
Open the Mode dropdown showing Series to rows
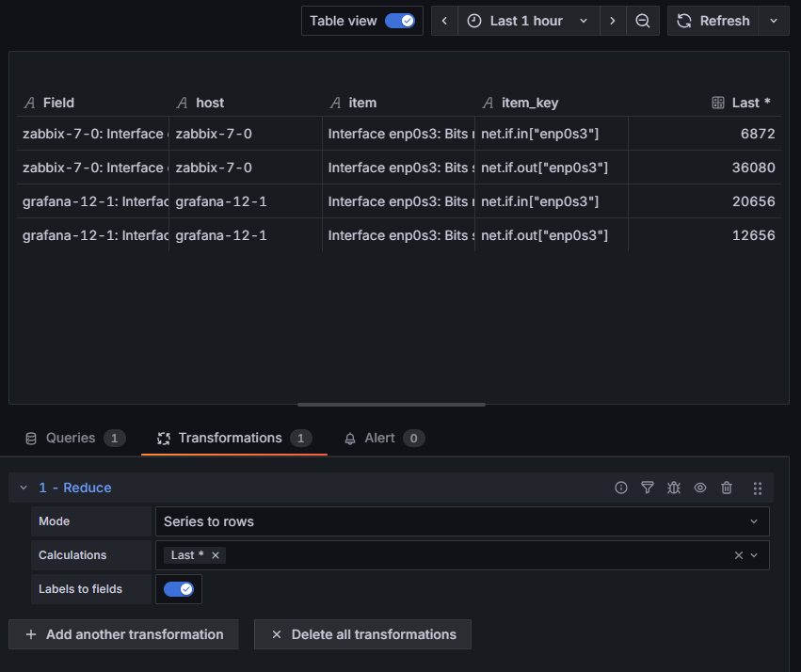pyautogui.click(x=461, y=521)
